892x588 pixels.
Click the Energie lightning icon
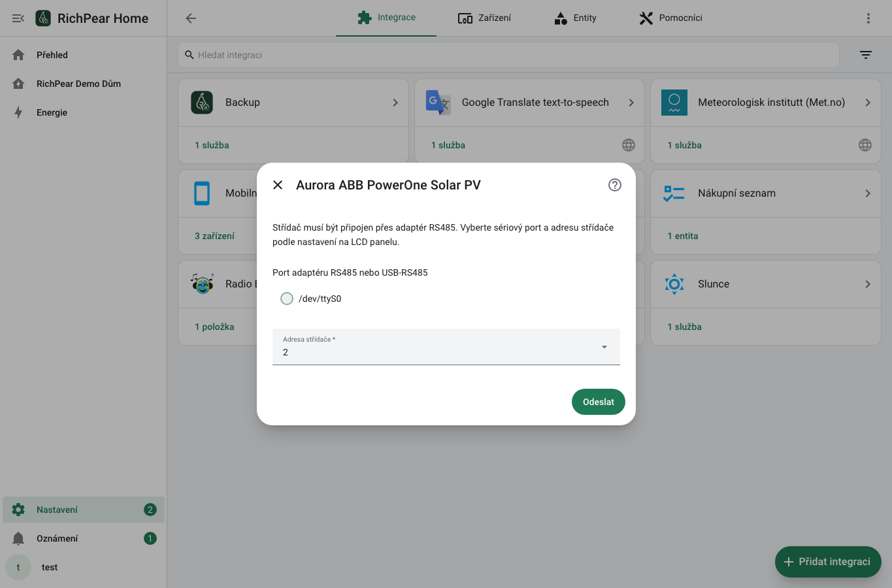pyautogui.click(x=18, y=112)
